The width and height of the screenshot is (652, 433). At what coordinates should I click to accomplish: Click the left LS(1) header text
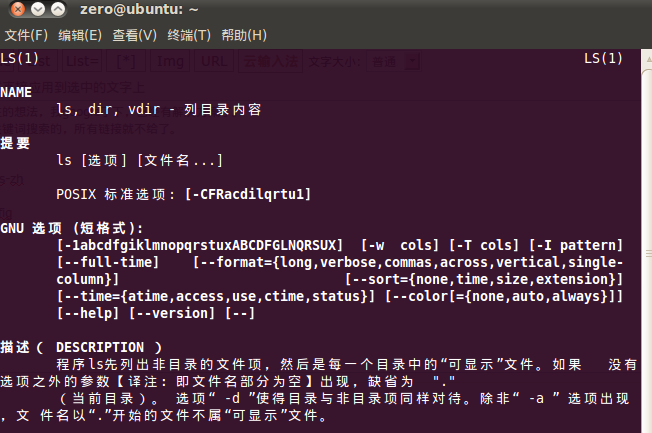pos(19,58)
